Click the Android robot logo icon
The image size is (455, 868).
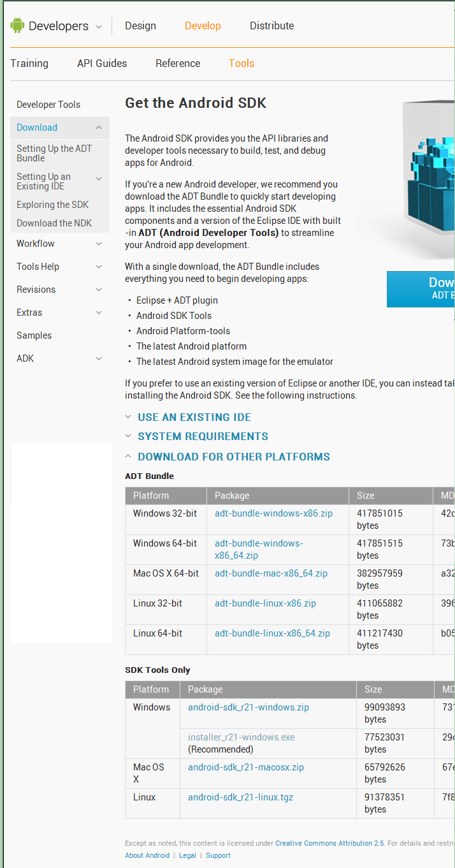17,26
